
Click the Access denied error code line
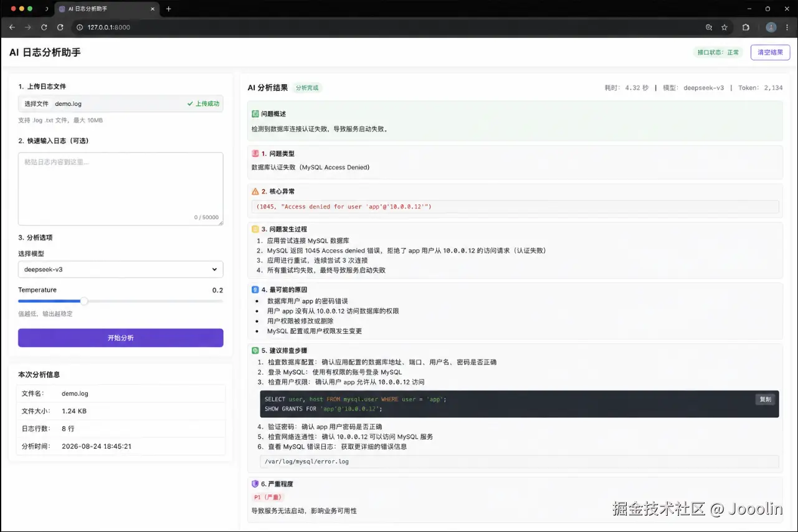(x=344, y=206)
